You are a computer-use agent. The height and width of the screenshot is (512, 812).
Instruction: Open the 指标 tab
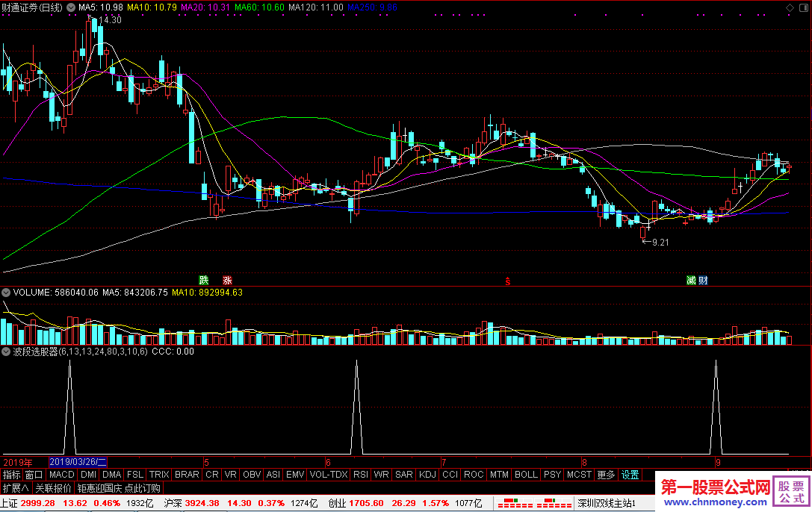click(x=11, y=475)
